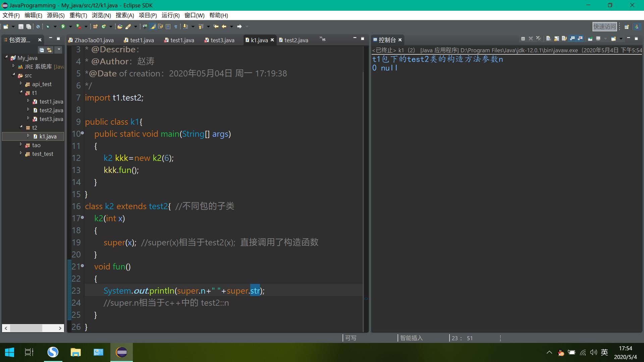The height and width of the screenshot is (362, 644).
Task: Collapse the t1 package
Action: pyautogui.click(x=21, y=93)
